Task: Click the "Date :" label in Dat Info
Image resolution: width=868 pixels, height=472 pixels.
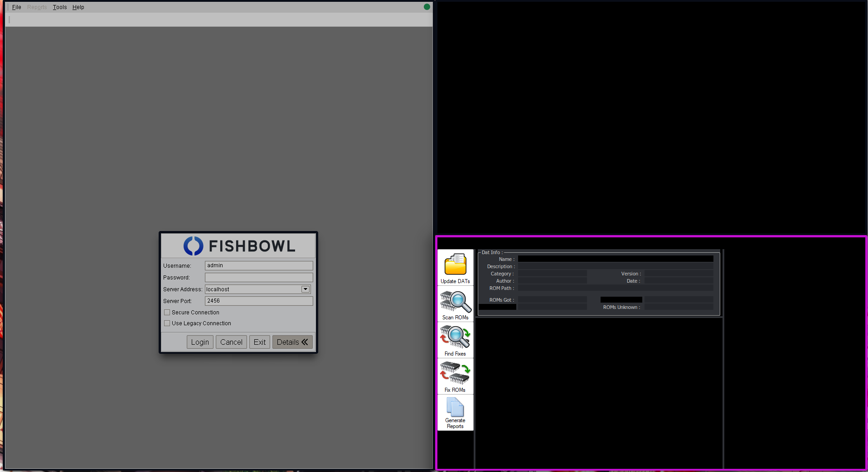Action: pos(633,281)
